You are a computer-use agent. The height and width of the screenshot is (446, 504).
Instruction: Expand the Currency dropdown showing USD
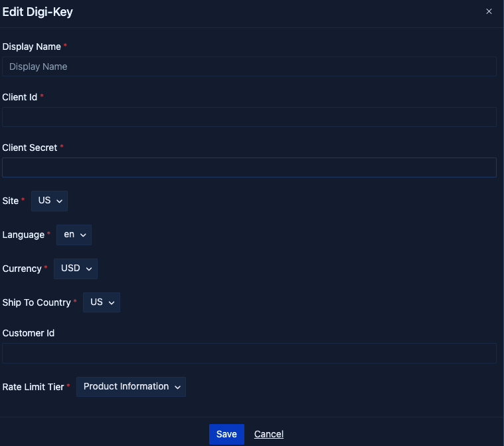[76, 269]
